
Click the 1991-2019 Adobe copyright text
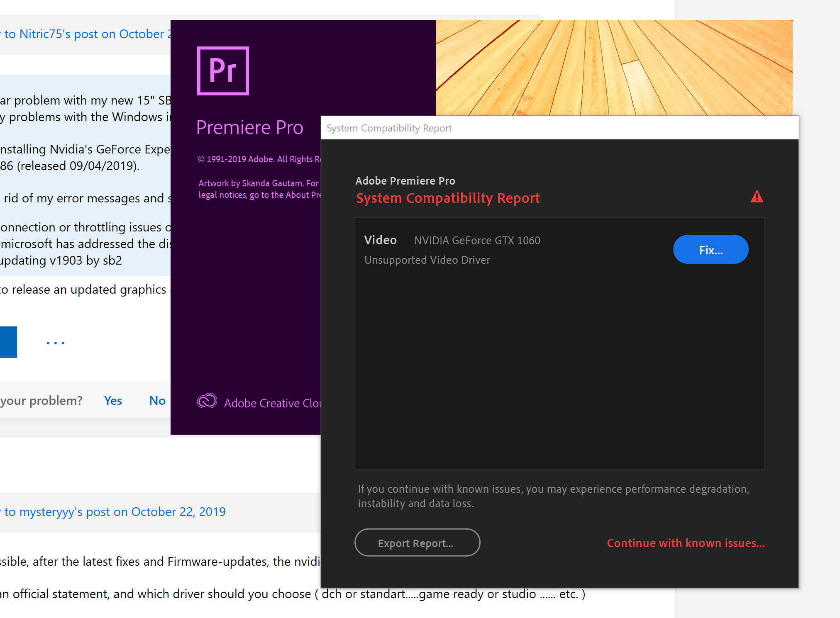(x=259, y=159)
